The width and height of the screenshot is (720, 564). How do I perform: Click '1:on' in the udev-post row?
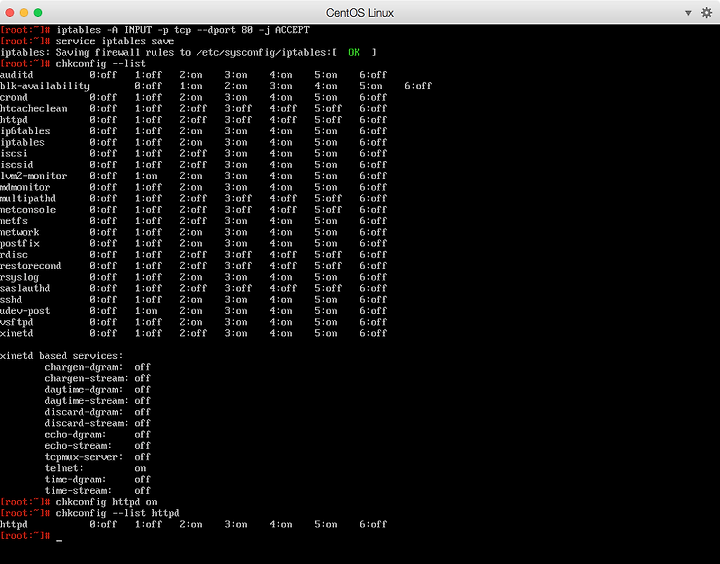[146, 311]
